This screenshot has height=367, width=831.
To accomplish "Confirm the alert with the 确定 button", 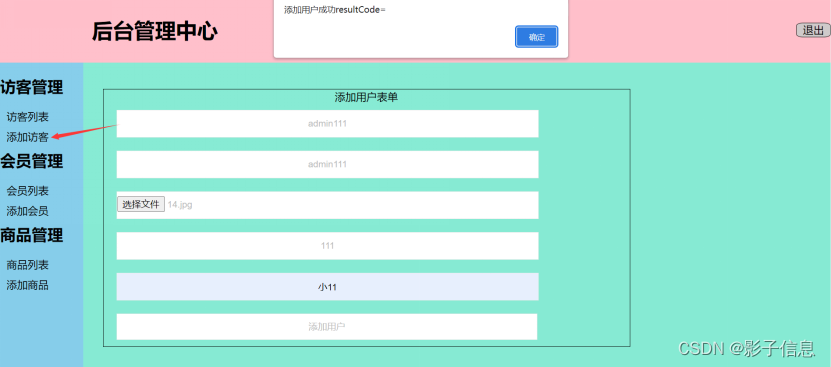I will pyautogui.click(x=536, y=37).
